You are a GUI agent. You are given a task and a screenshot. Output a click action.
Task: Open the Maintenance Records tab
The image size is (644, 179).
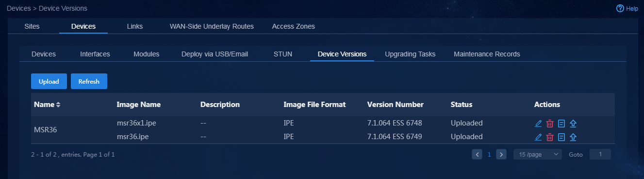coord(487,54)
